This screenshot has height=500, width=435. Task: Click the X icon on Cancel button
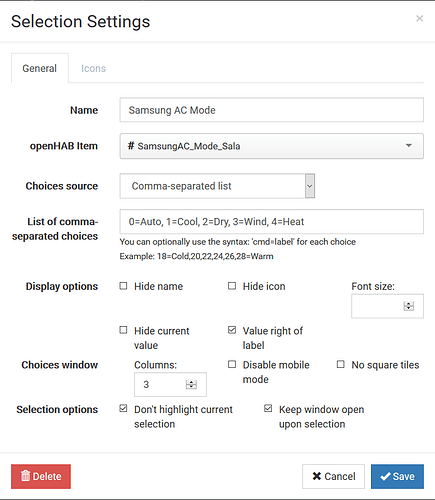point(317,476)
